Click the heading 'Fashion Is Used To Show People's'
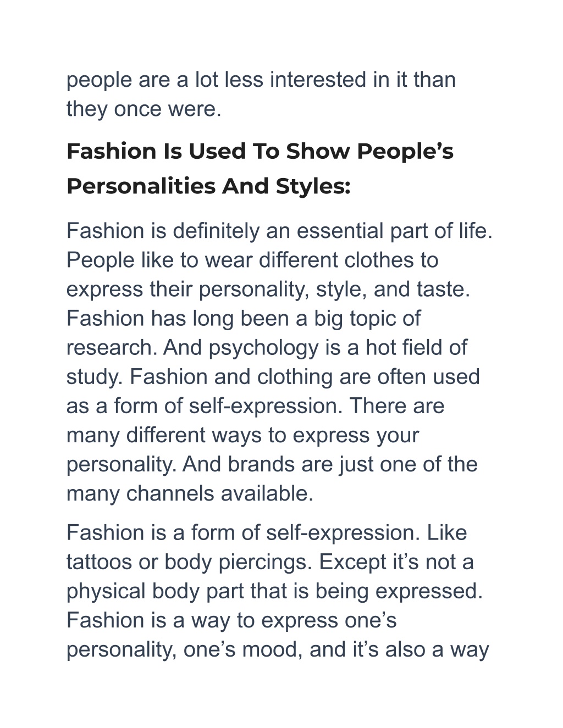This screenshot has height=728, width=563. (260, 151)
